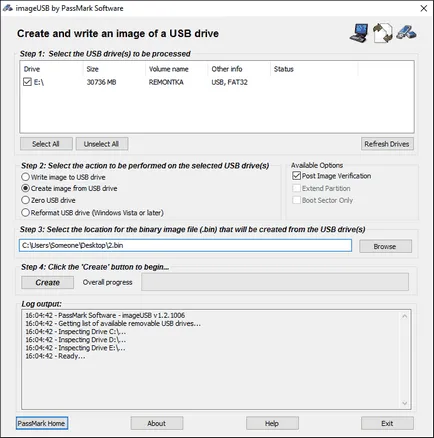
Task: Start imaging with the Create button
Action: click(x=48, y=282)
